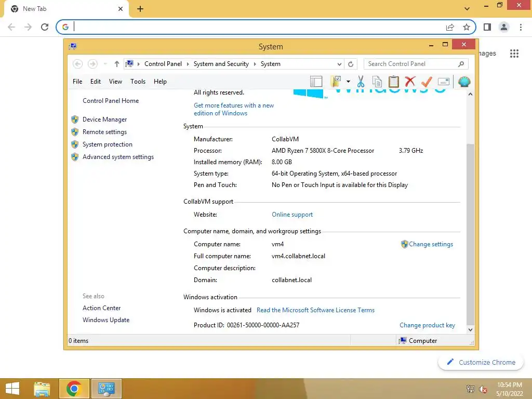The height and width of the screenshot is (399, 532).
Task: Share this page icon in Chrome
Action: (450, 27)
